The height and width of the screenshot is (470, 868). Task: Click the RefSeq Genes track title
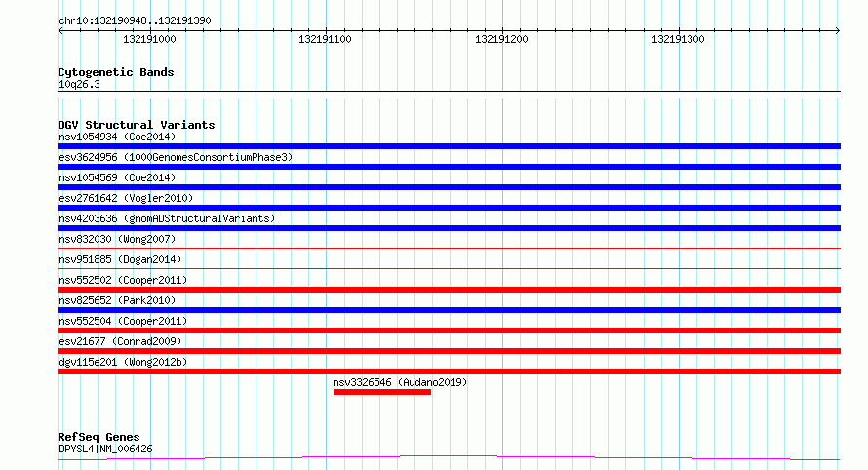(99, 438)
